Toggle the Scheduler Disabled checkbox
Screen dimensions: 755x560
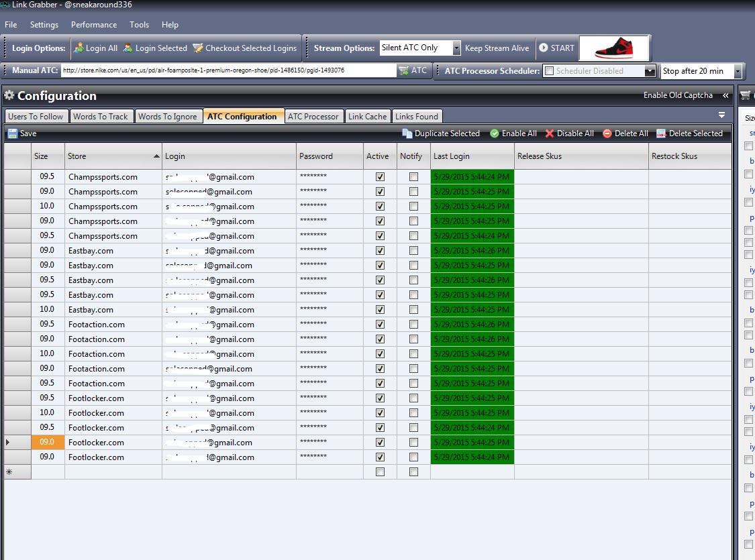(550, 70)
